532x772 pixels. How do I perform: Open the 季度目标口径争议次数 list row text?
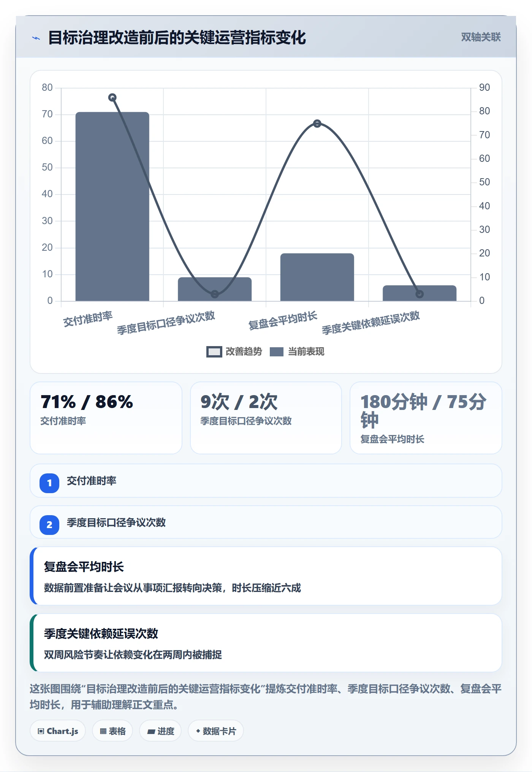click(x=116, y=522)
